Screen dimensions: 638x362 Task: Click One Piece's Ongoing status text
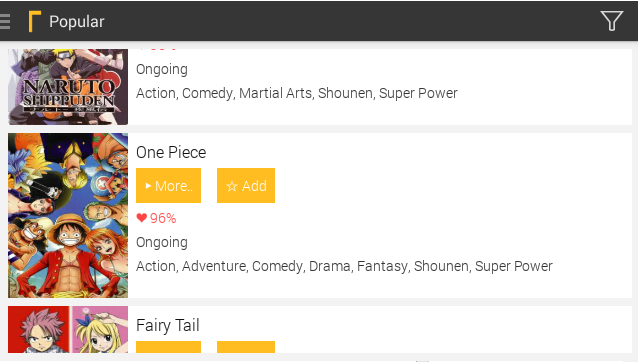coord(162,242)
